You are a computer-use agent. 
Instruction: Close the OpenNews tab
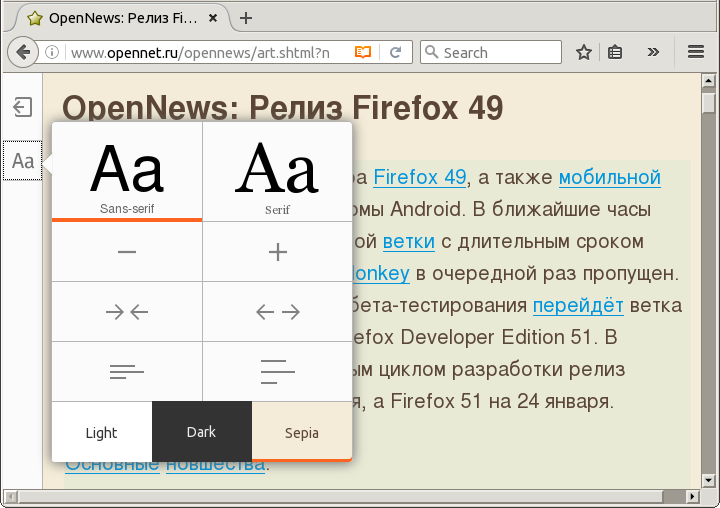coord(213,18)
